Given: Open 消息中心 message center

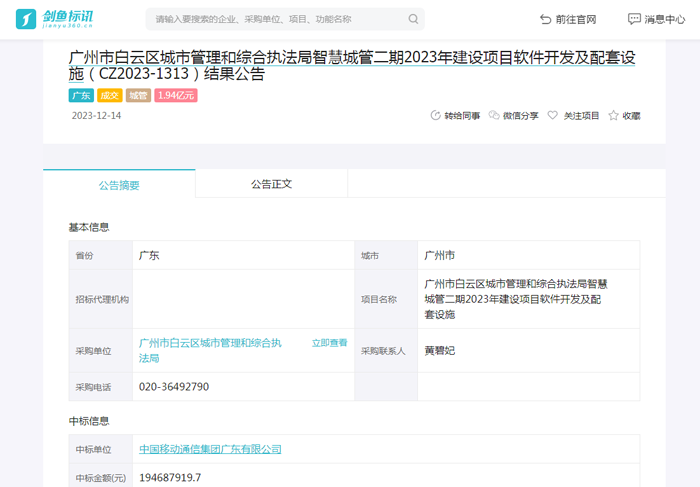Looking at the screenshot, I should point(664,19).
